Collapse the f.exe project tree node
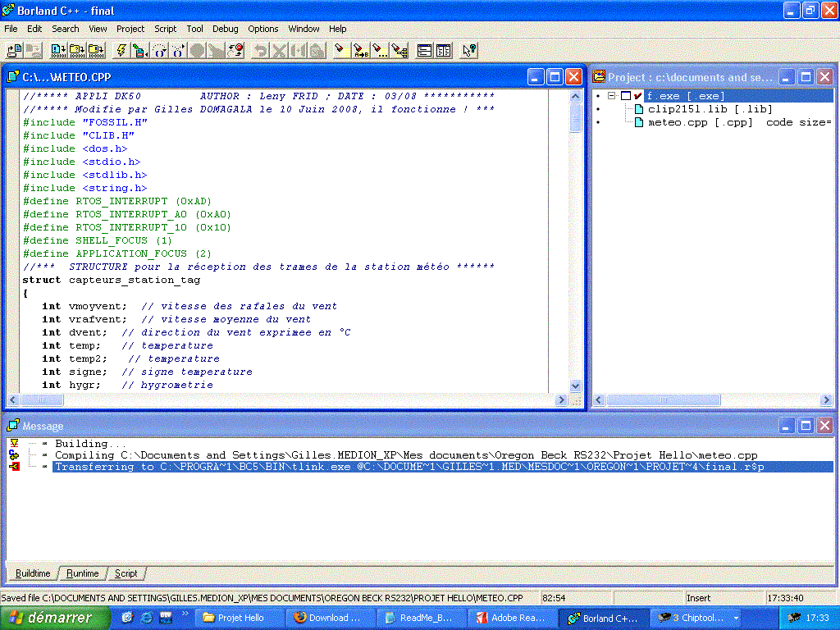840x630 pixels. pos(612,96)
